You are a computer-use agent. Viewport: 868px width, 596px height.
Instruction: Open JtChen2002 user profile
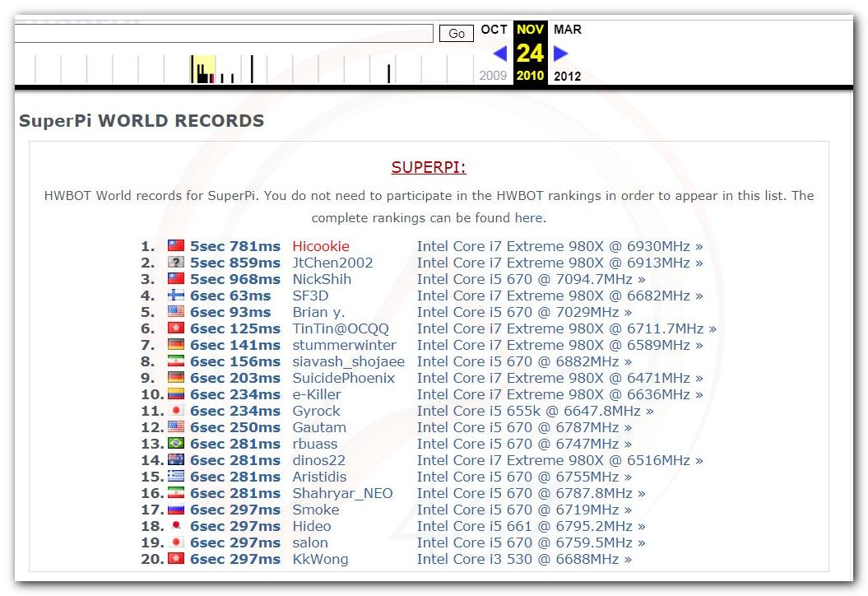pos(332,263)
